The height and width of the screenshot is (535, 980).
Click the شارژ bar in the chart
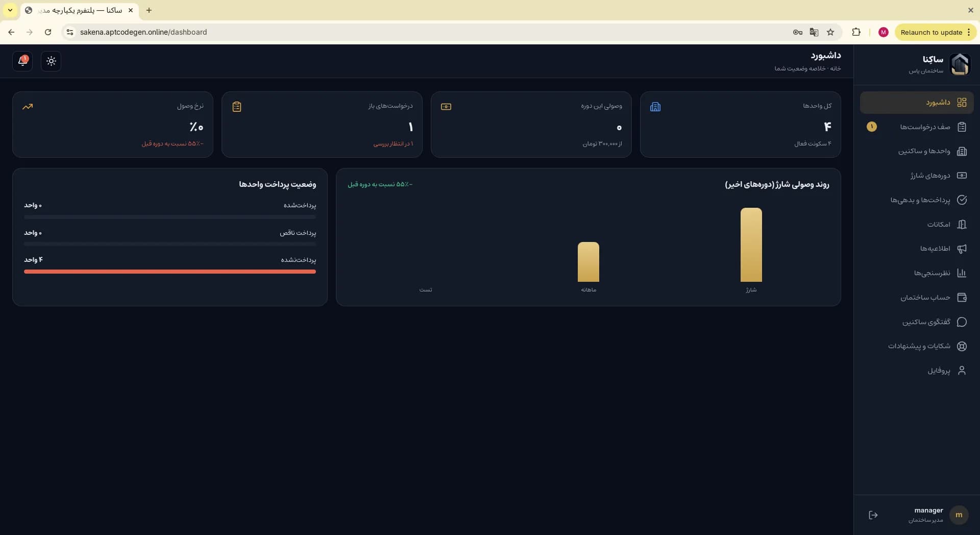coord(751,245)
